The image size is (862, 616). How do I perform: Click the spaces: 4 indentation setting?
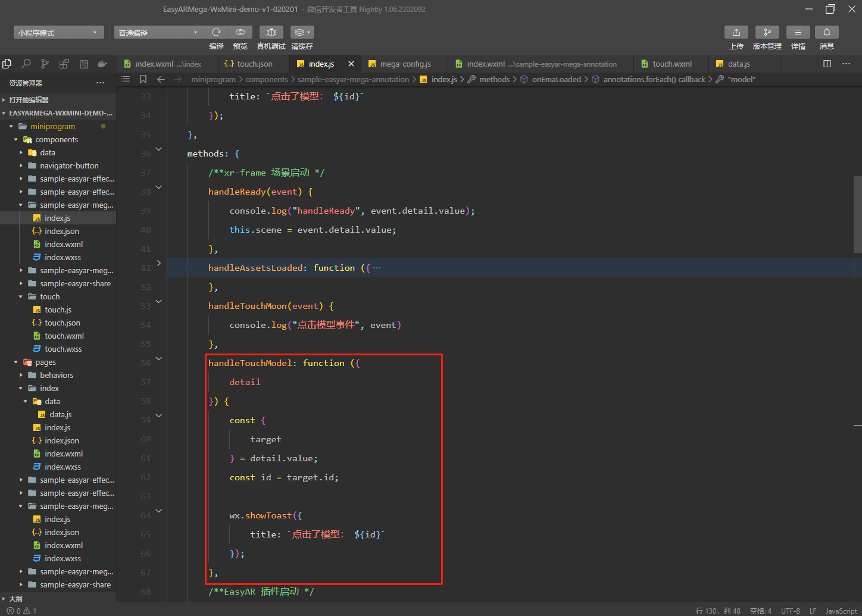[760, 611]
